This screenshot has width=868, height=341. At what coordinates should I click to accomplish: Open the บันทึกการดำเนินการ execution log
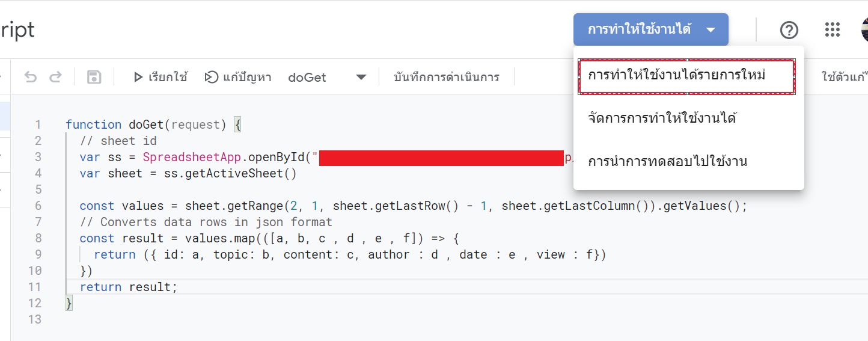point(447,77)
